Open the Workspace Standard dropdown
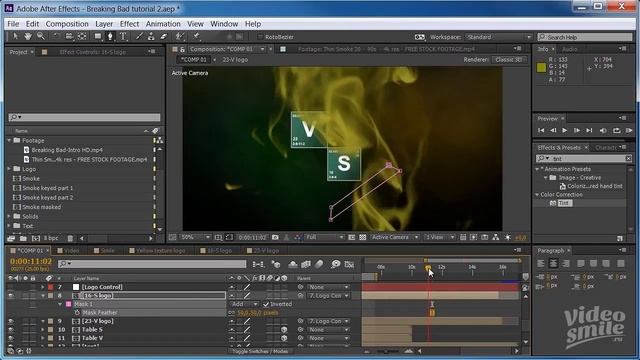 click(x=499, y=37)
